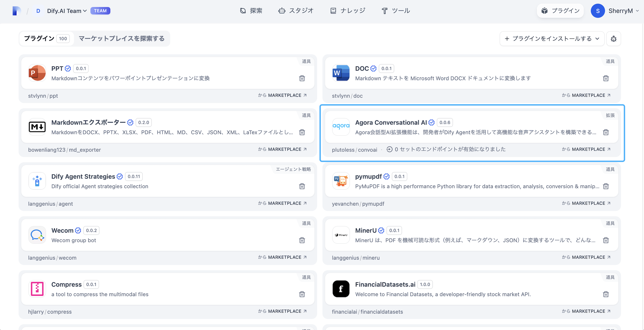Viewport: 644px width, 330px height.
Task: Open the ツール navigation item
Action: (396, 11)
